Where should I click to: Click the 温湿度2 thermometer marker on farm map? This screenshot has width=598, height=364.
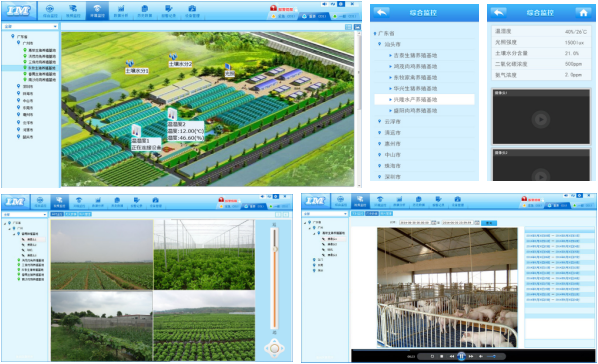172,114
